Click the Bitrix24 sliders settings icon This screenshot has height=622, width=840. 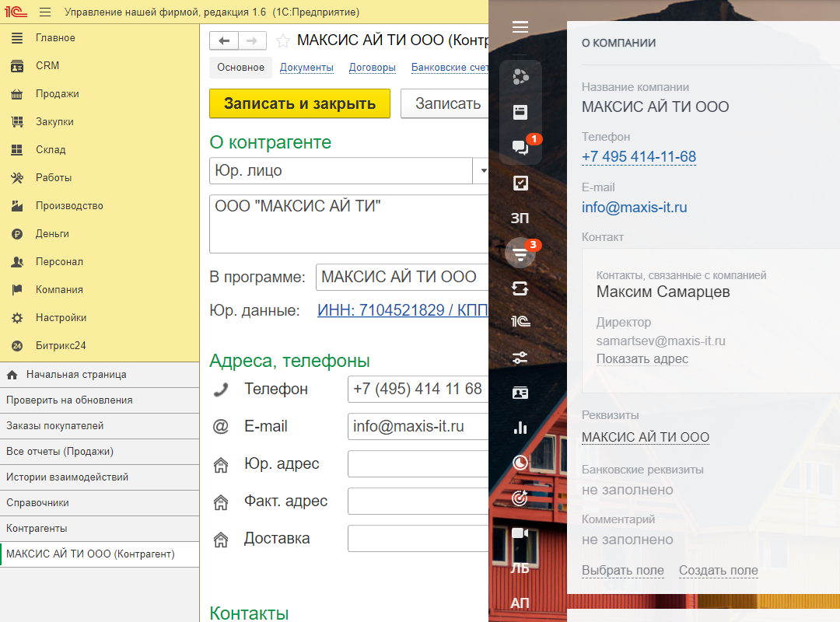[520, 358]
